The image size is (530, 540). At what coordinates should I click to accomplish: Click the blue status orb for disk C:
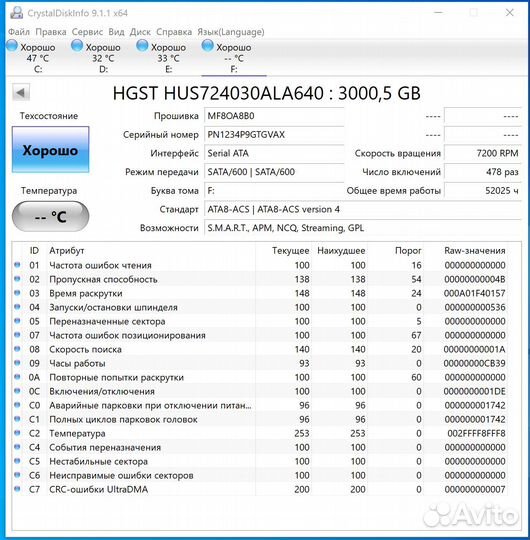pos(12,46)
